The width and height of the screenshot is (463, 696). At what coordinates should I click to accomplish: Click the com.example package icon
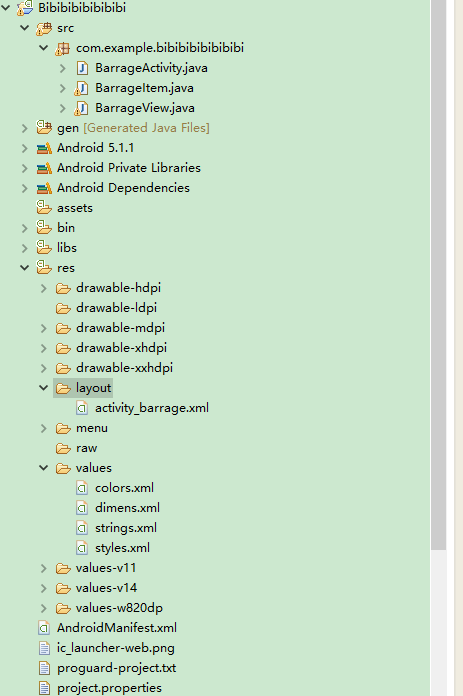63,48
